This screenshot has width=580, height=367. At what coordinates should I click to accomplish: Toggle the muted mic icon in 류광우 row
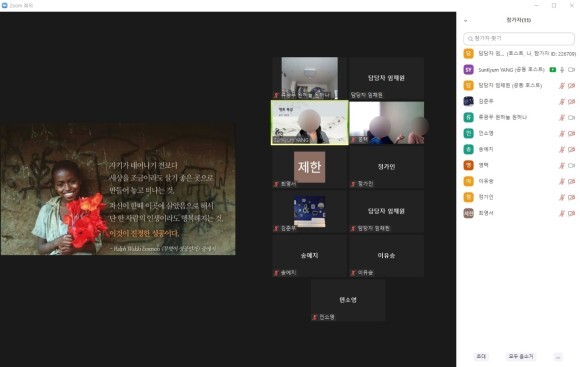pos(562,117)
